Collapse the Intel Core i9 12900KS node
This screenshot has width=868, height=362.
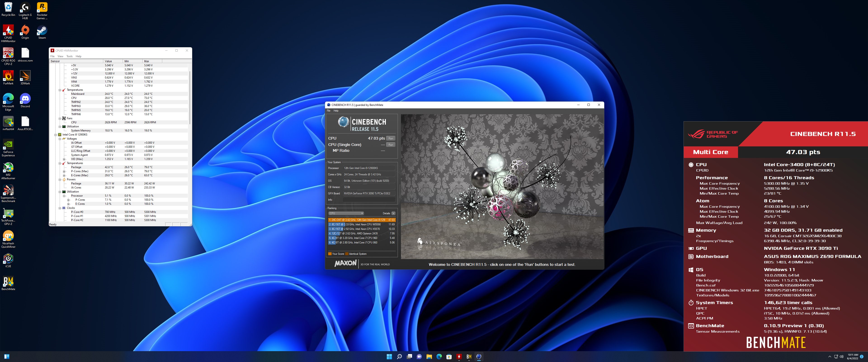pos(56,135)
